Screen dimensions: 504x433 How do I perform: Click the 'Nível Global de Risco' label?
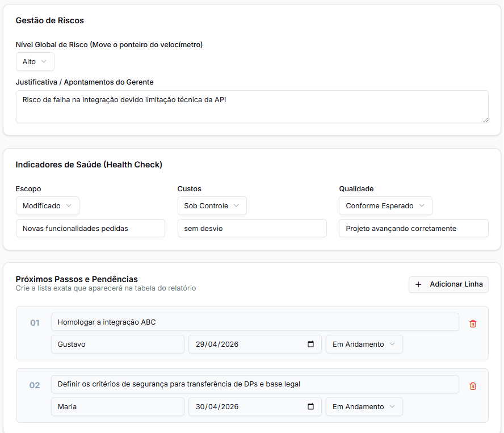point(109,45)
